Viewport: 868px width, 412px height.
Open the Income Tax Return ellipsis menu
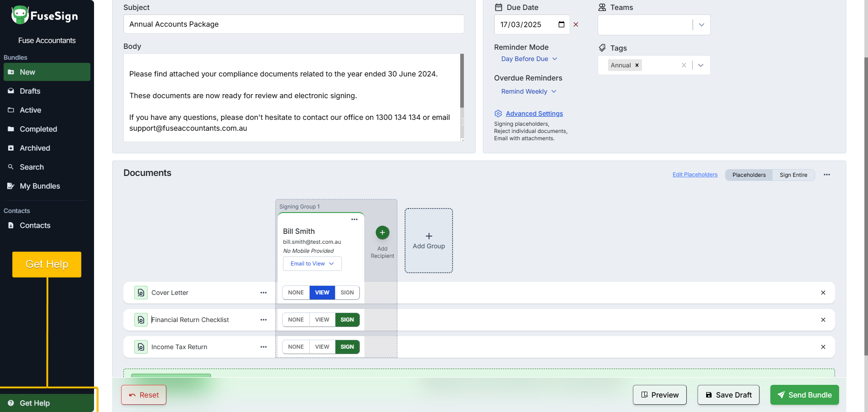point(264,347)
